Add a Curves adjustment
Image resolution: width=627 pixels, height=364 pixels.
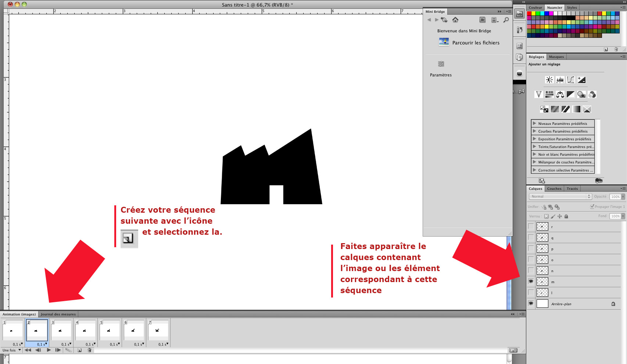click(571, 80)
